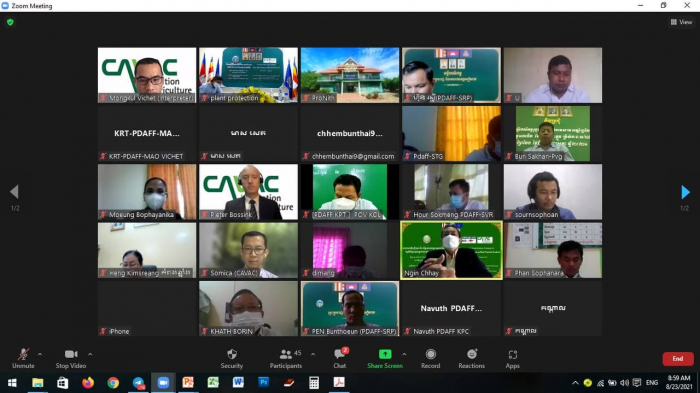Screen dimensions: 700x393
Task: Expand audio options arrow beside Unmute
Action: coord(40,354)
